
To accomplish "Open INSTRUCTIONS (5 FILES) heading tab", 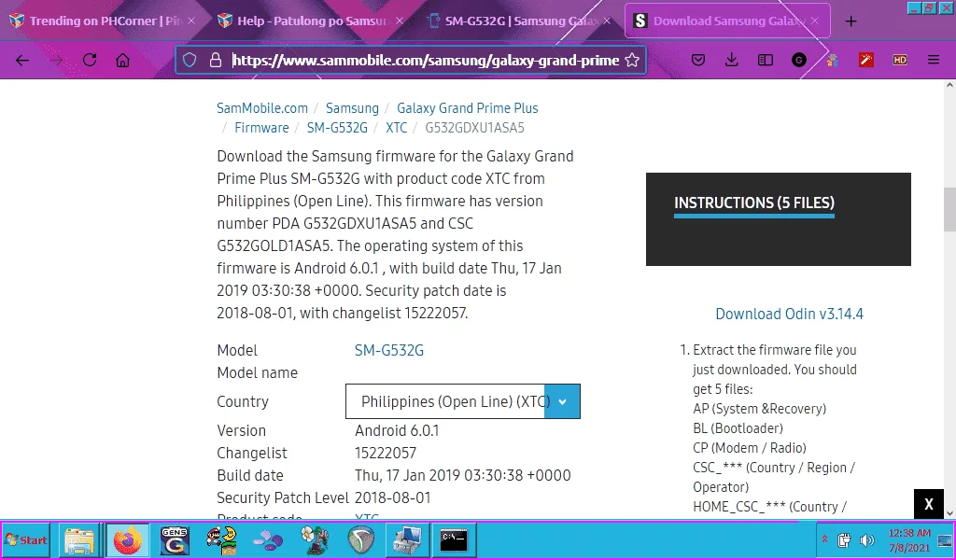I will [x=754, y=203].
